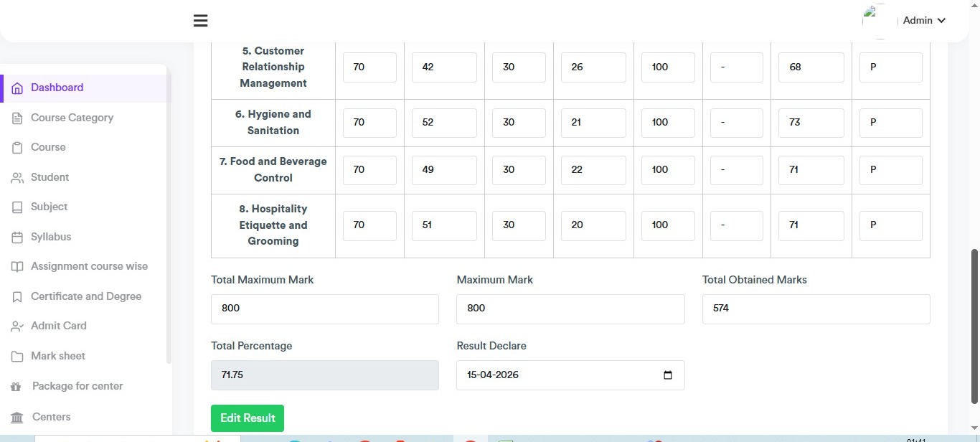Click the Food and Beverage Control subject name
980x442 pixels.
(273, 170)
